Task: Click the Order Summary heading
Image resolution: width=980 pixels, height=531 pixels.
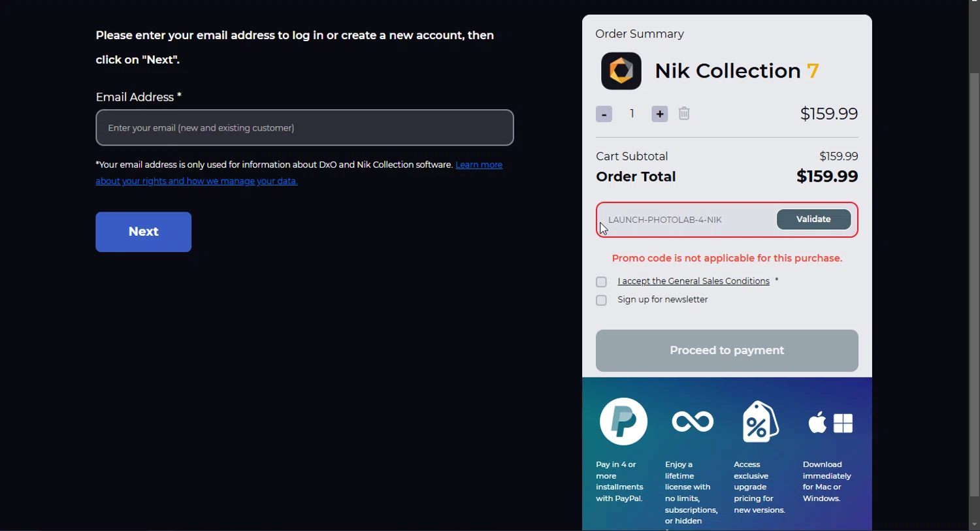Action: (x=640, y=34)
